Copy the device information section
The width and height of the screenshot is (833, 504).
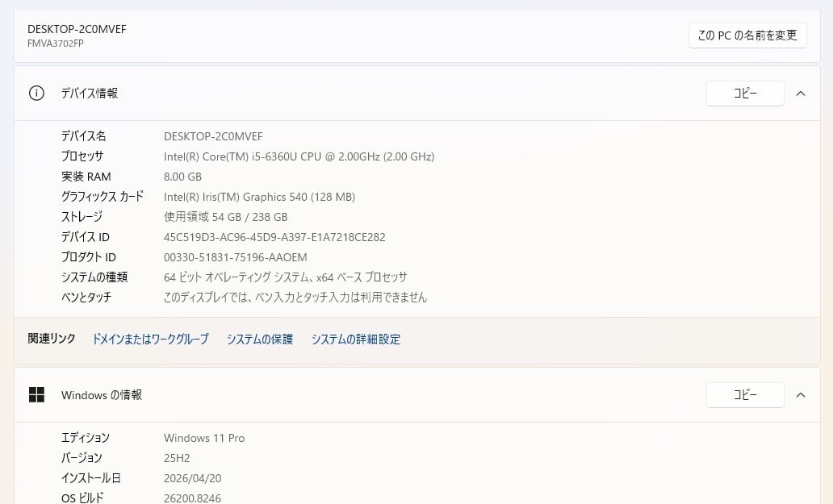[x=745, y=94]
